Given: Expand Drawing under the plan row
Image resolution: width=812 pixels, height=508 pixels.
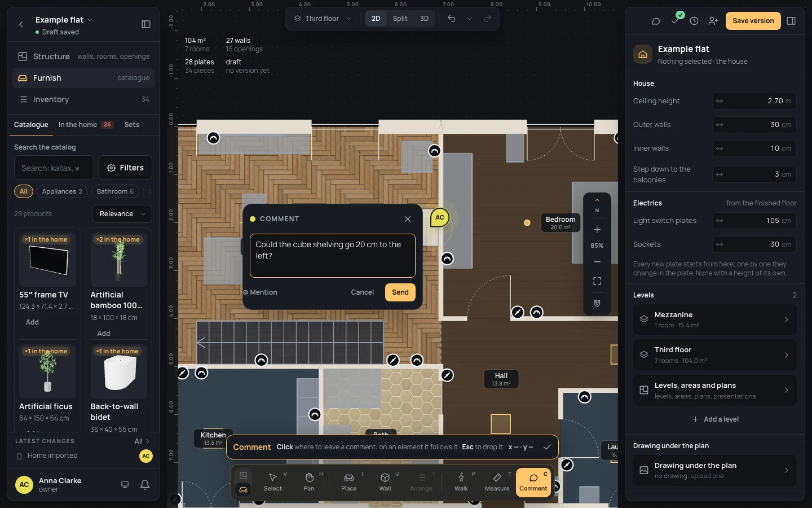Looking at the screenshot, I should 714,470.
